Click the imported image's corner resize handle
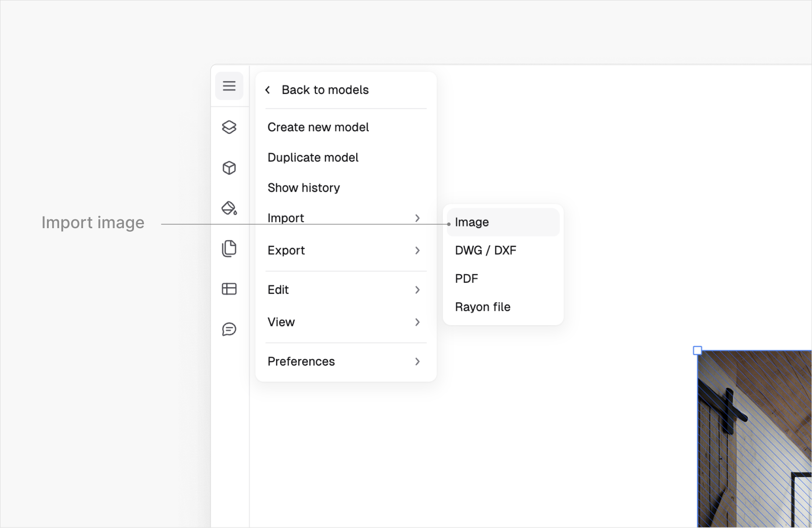 pos(697,350)
